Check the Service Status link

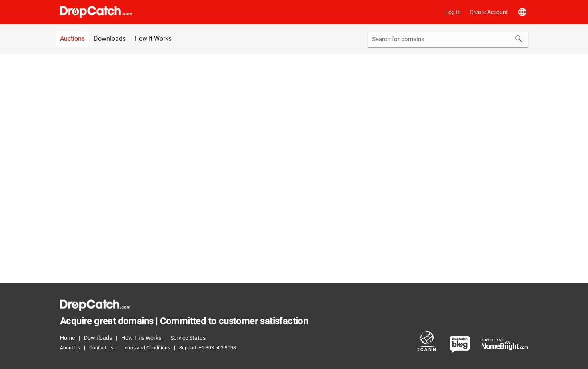pyautogui.click(x=188, y=338)
